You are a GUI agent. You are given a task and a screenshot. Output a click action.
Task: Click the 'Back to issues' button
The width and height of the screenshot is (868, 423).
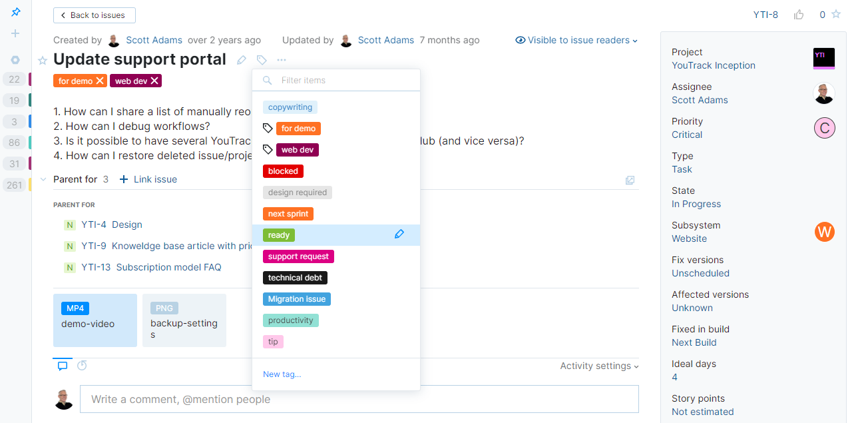click(94, 15)
